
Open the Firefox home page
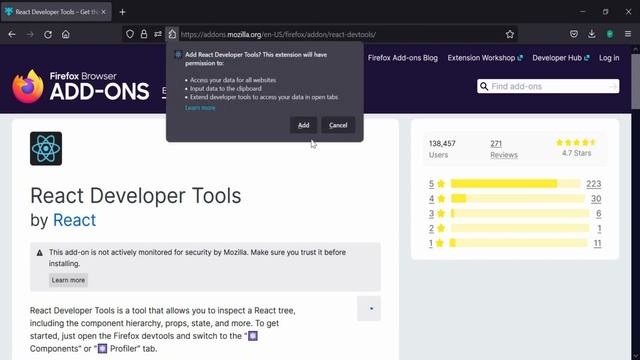coord(66,34)
